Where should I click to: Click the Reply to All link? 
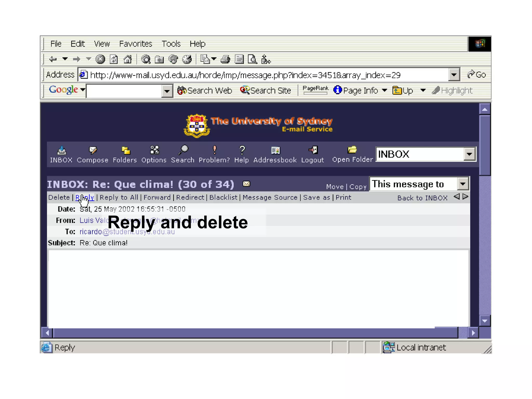coord(119,197)
